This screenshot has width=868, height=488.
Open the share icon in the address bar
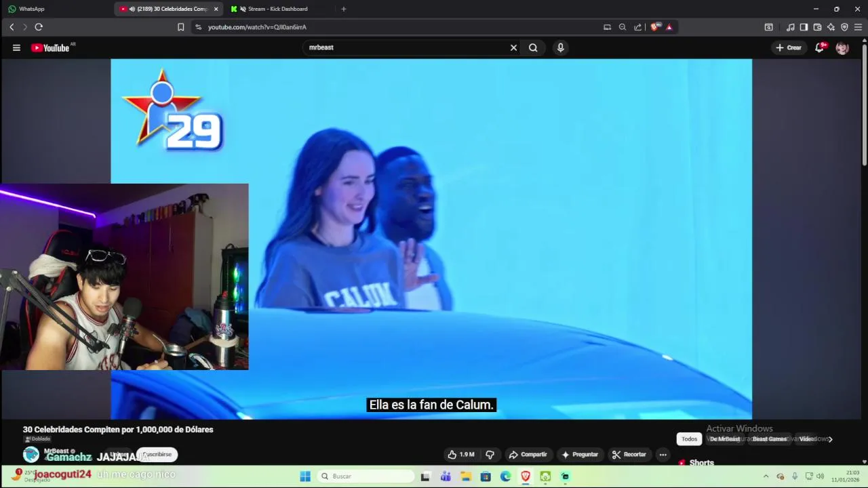pos(637,27)
